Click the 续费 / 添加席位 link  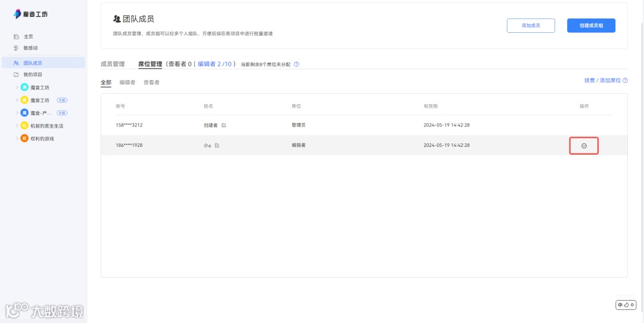point(602,81)
